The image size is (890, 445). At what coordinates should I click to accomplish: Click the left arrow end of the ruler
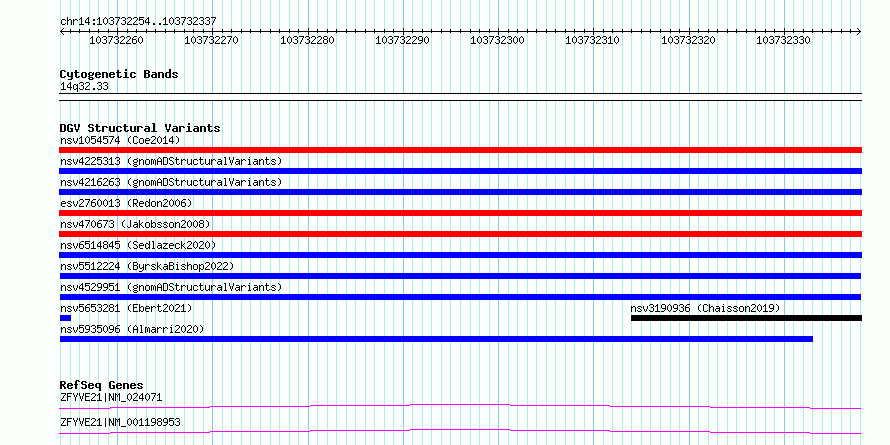62,32
